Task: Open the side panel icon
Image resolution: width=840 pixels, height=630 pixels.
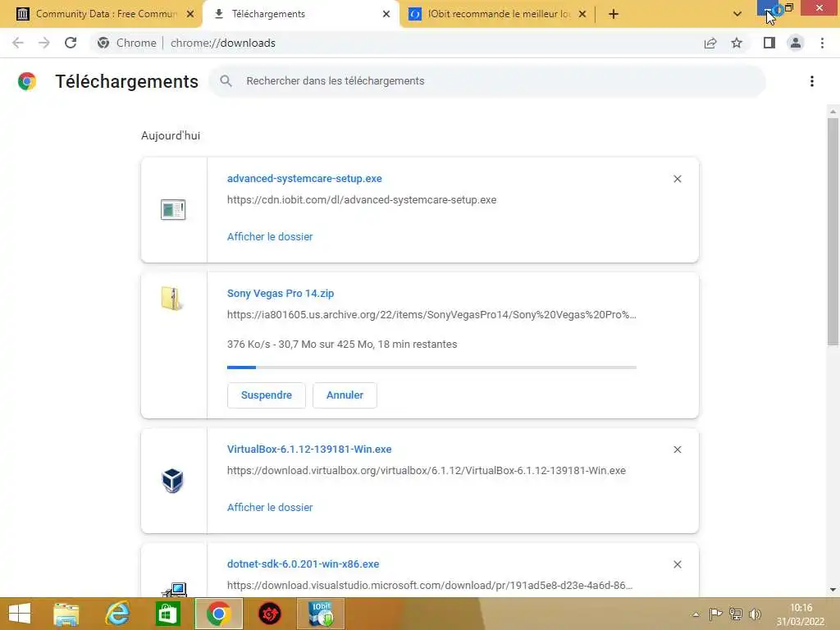Action: (769, 43)
